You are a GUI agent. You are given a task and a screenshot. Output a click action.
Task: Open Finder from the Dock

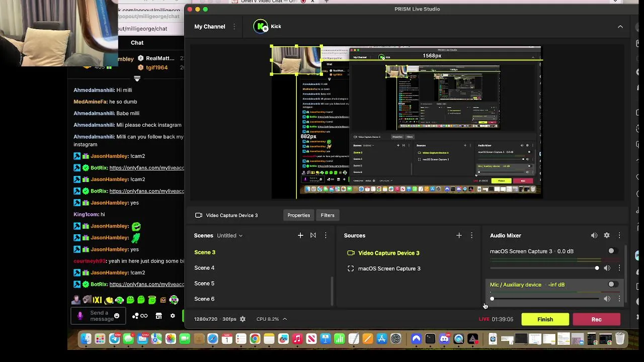coord(86,339)
